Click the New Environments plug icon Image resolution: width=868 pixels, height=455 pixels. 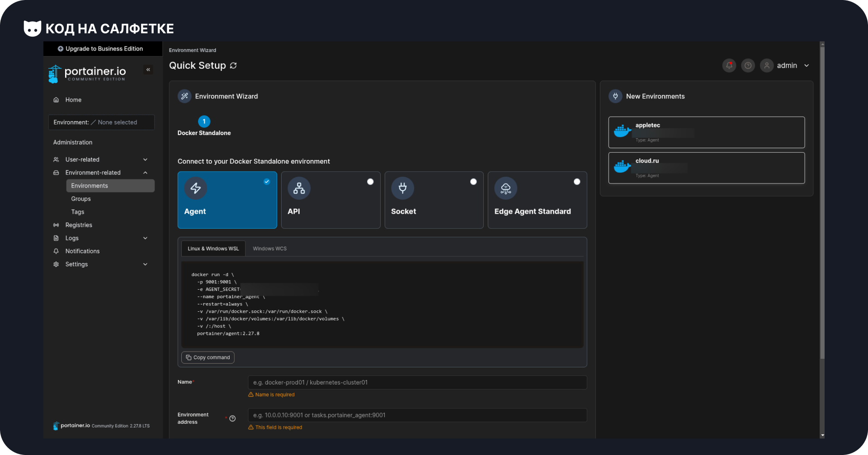pos(615,96)
